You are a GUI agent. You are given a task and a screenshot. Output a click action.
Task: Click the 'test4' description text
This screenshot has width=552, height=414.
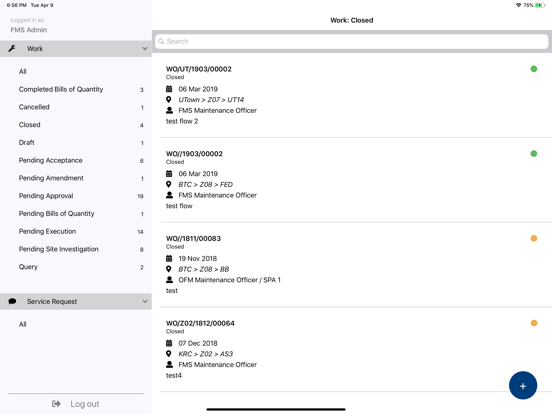[x=174, y=375]
